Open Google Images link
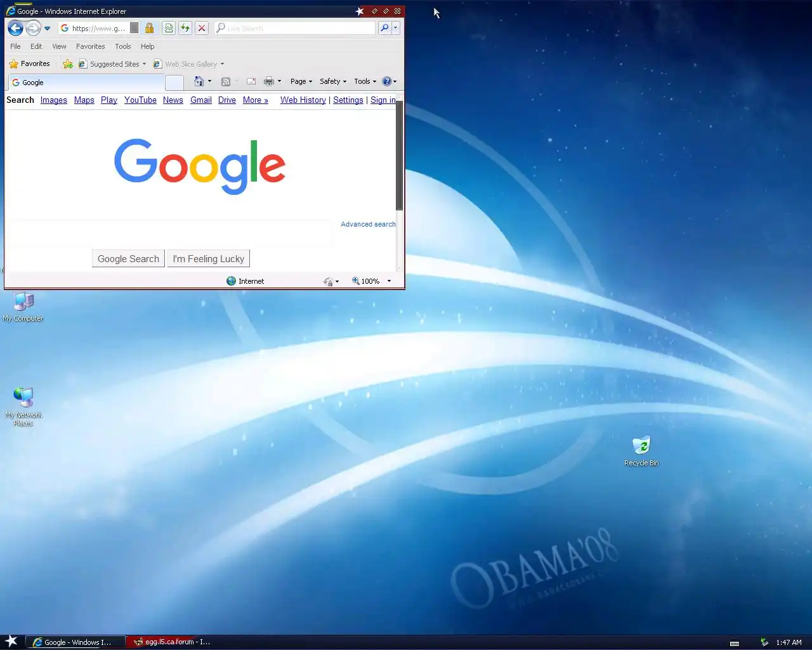 [53, 100]
